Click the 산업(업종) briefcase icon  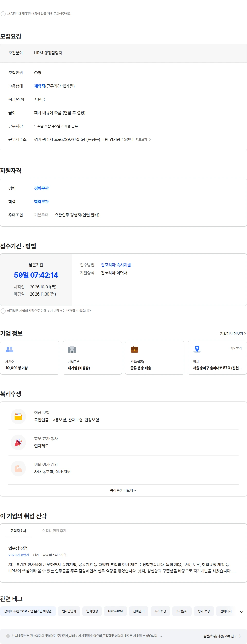135,349
